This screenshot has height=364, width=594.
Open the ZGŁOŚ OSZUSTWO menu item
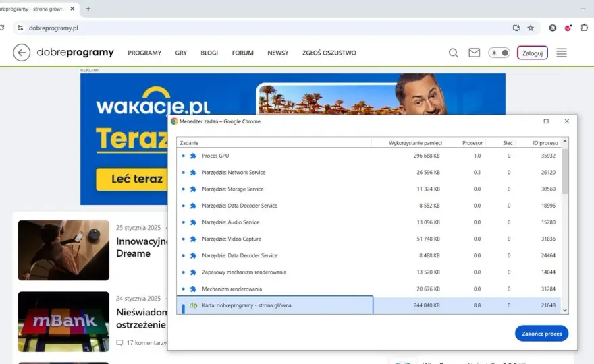(x=329, y=53)
